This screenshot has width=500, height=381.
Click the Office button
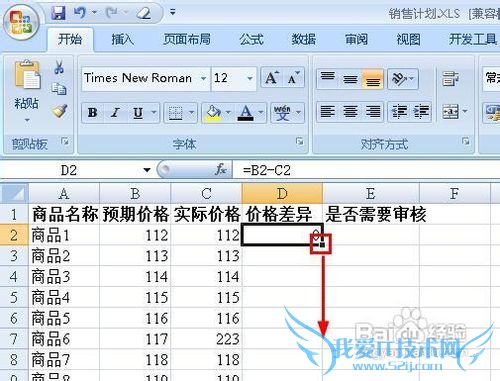(x=21, y=23)
